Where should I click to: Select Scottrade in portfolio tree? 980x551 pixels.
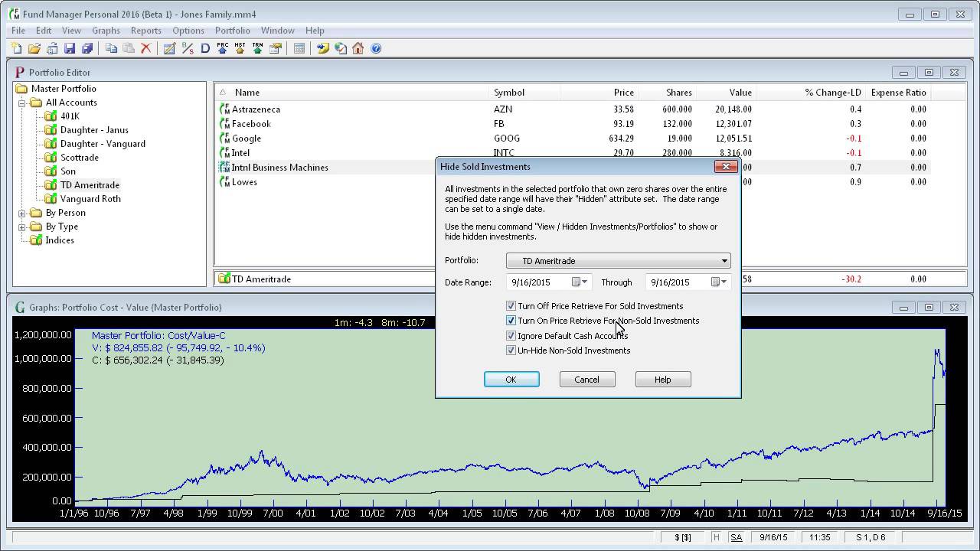coord(80,158)
